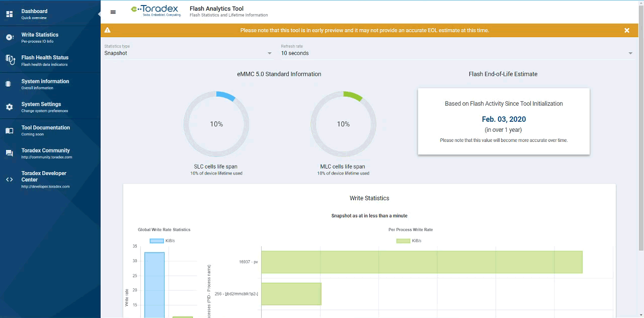The width and height of the screenshot is (644, 318).
Task: Click the 256 - [jbd2/mmcblk1p2-] process bar
Action: click(x=291, y=294)
